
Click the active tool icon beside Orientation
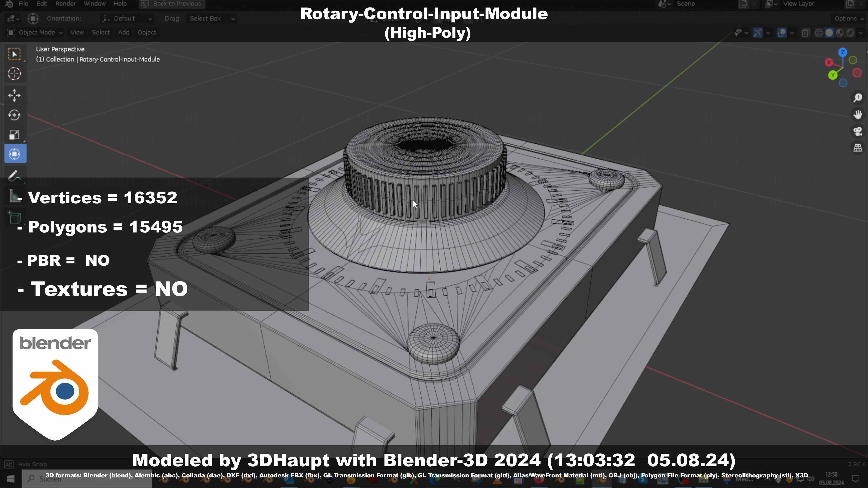33,19
